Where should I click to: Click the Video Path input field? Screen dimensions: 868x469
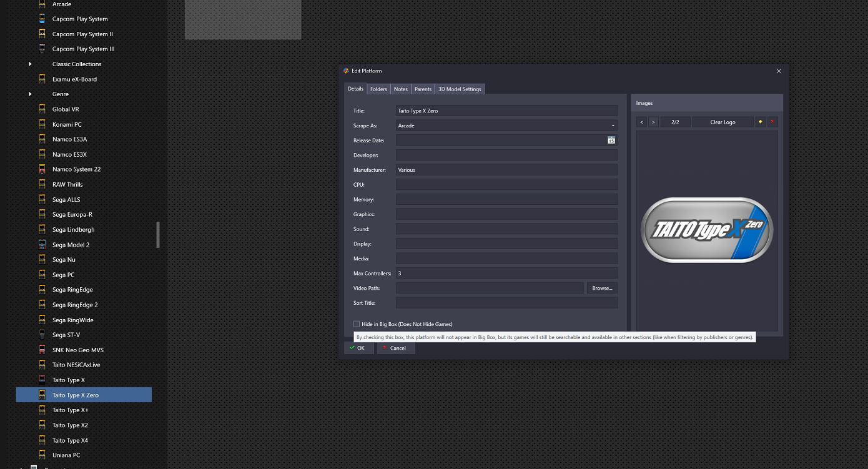tap(490, 288)
